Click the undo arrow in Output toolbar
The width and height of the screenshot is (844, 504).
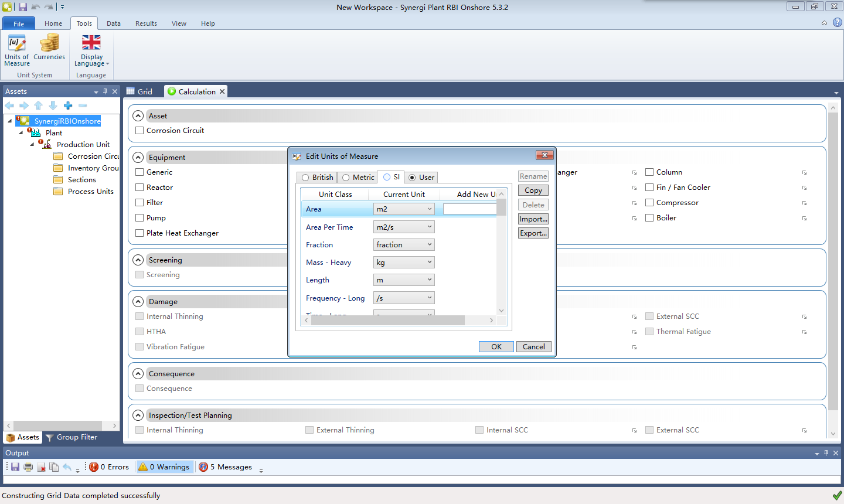67,467
